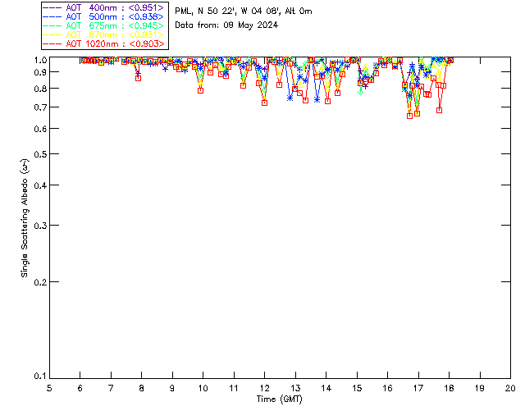Click the red square data point below 12
Viewport: 525px width, 420px height.
pyautogui.click(x=264, y=103)
